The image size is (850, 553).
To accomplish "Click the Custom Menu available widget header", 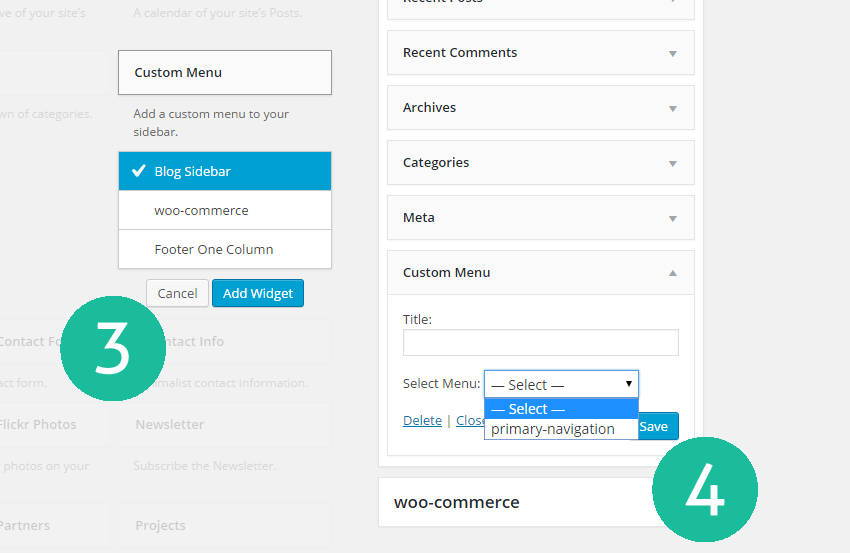I will point(224,72).
